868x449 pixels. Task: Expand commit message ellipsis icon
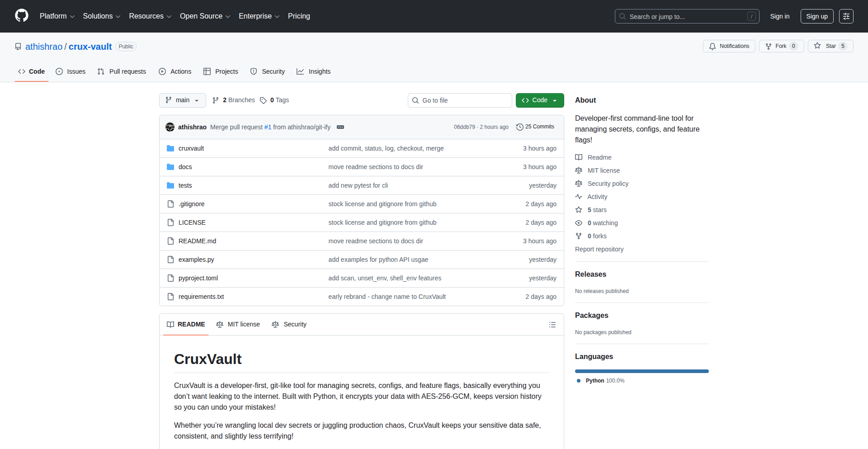pyautogui.click(x=340, y=127)
